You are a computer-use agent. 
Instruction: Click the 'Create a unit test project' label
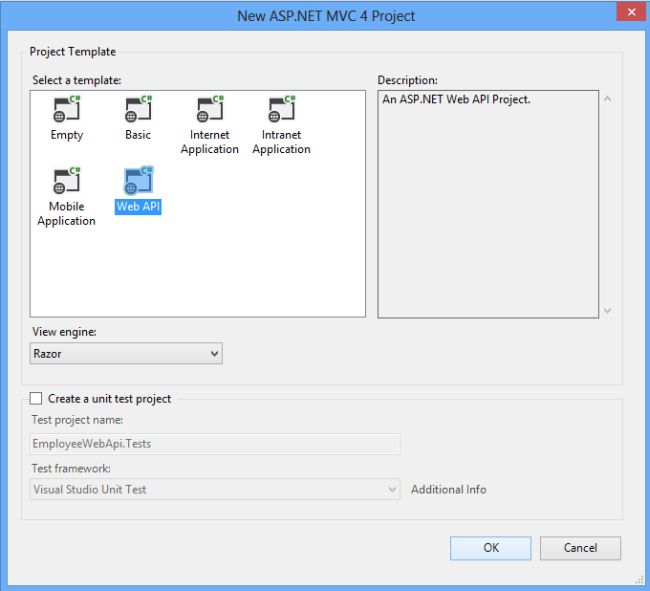(x=109, y=399)
